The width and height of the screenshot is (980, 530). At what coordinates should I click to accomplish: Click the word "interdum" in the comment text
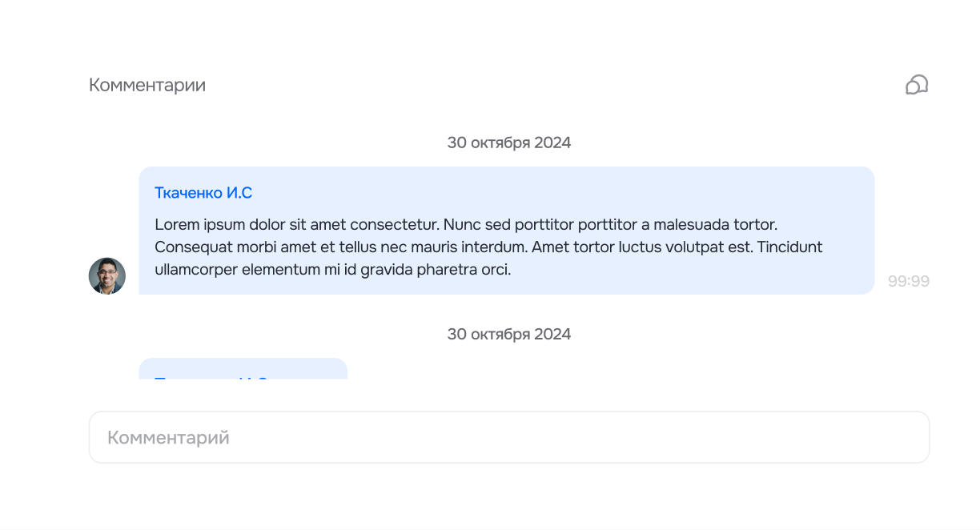(x=496, y=247)
